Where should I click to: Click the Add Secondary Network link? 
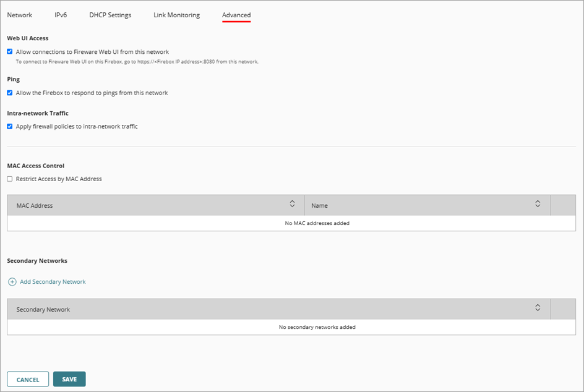pos(53,281)
